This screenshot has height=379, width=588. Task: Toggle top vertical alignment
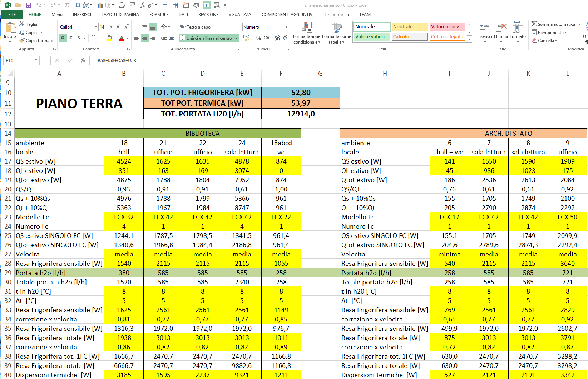tap(137, 27)
